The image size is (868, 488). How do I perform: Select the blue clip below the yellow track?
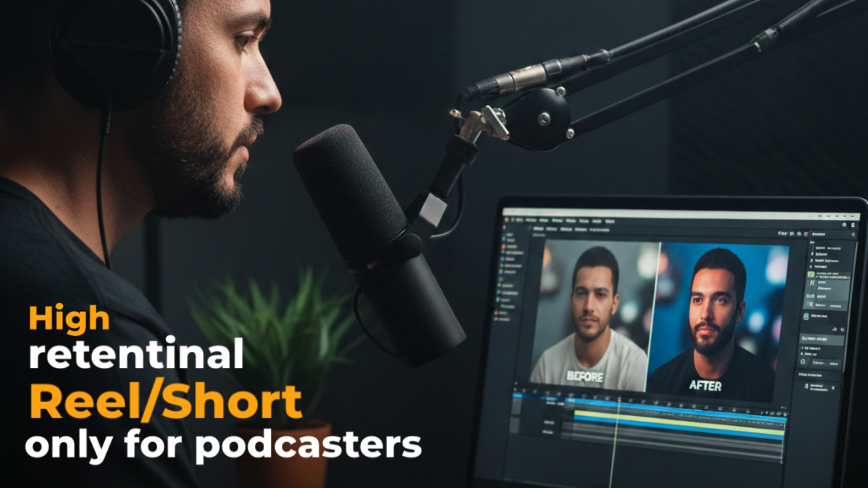(678, 427)
